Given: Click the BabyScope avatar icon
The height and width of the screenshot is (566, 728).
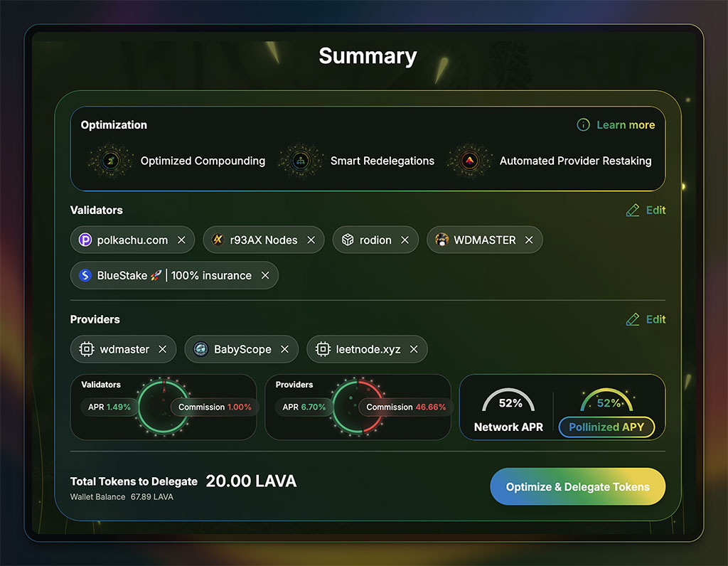Looking at the screenshot, I should click(x=200, y=349).
